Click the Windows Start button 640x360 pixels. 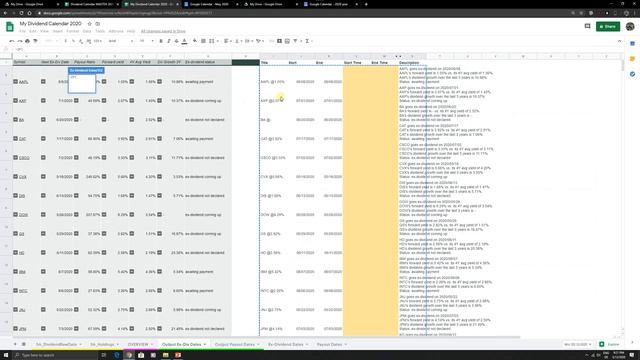tap(6, 355)
